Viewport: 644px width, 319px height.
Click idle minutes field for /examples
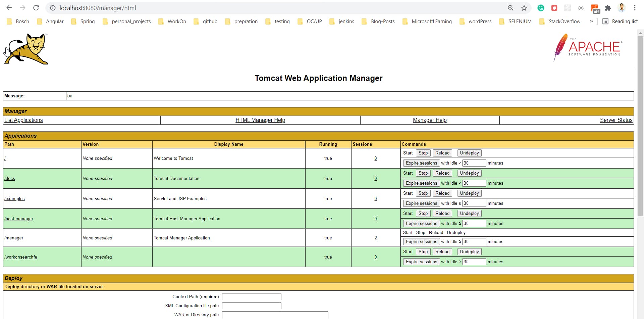pyautogui.click(x=474, y=203)
